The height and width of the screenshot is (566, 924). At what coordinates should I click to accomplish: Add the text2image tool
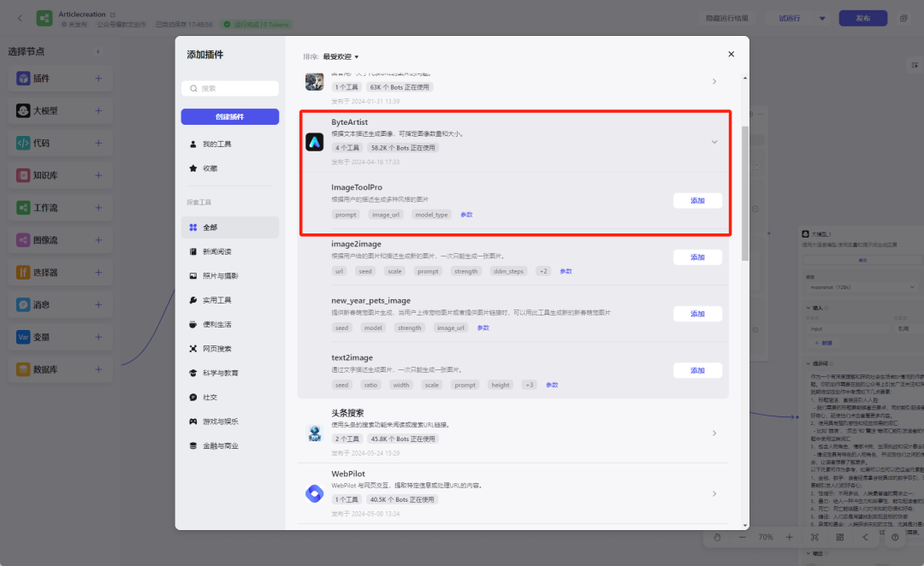coord(698,370)
